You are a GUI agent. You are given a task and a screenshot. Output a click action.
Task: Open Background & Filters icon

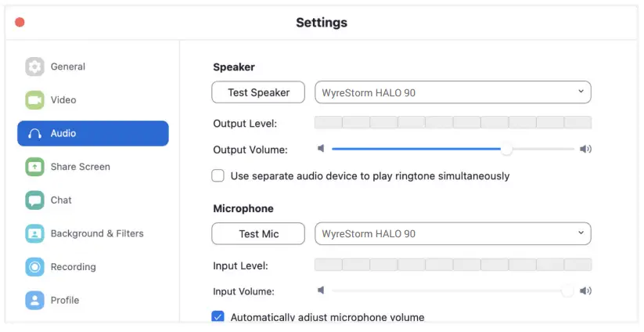point(34,233)
